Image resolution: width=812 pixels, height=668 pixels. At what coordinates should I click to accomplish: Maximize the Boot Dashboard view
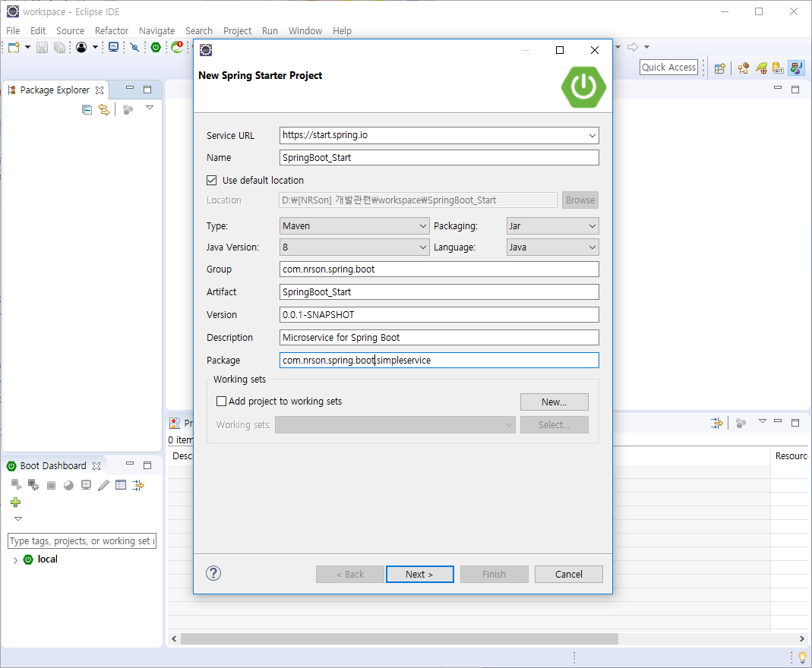click(147, 465)
